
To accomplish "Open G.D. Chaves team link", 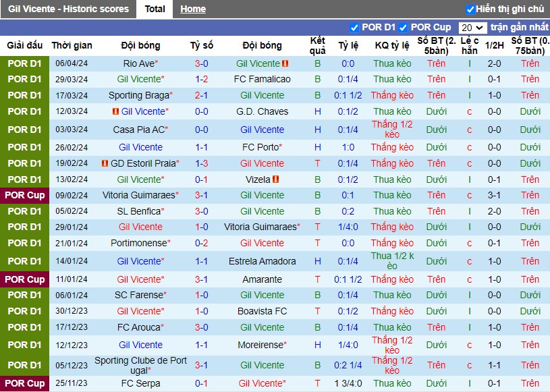I will [x=262, y=111].
